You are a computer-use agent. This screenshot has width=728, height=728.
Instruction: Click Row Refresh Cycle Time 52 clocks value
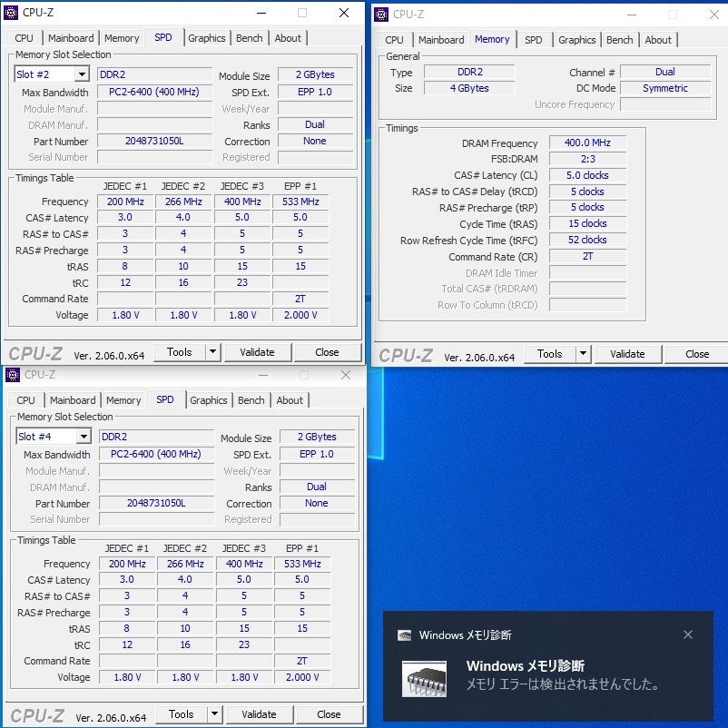(x=587, y=240)
